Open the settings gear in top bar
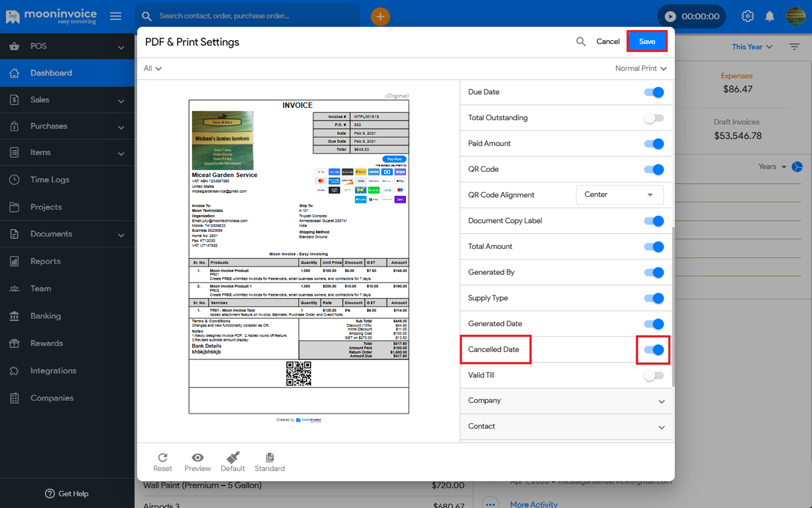 748,16
